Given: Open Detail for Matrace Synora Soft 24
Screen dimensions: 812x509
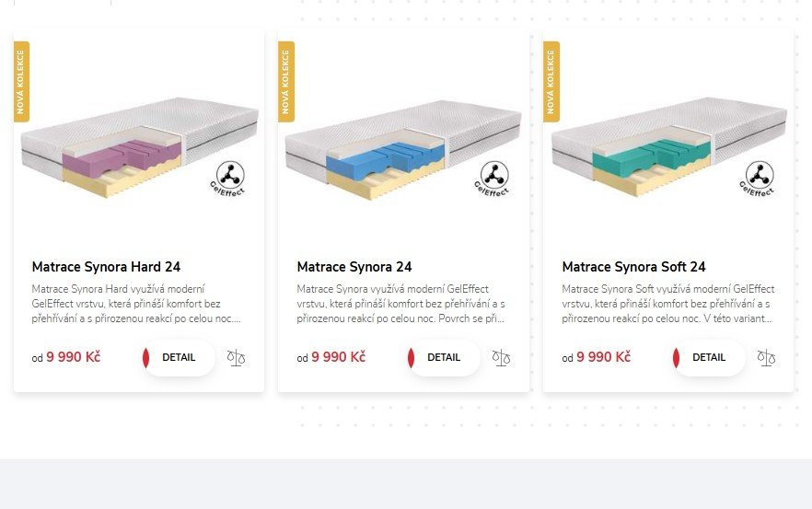Looking at the screenshot, I should tap(709, 358).
